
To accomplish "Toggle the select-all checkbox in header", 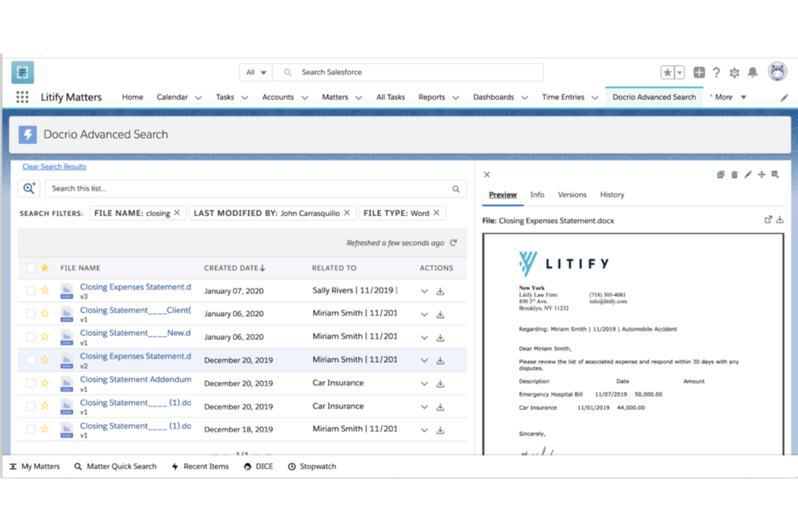I will [x=31, y=268].
